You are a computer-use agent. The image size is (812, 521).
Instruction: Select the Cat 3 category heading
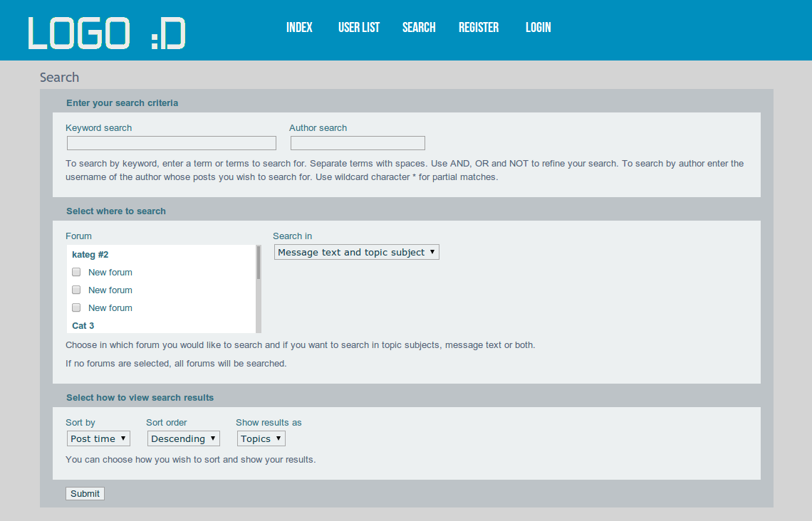click(x=83, y=325)
